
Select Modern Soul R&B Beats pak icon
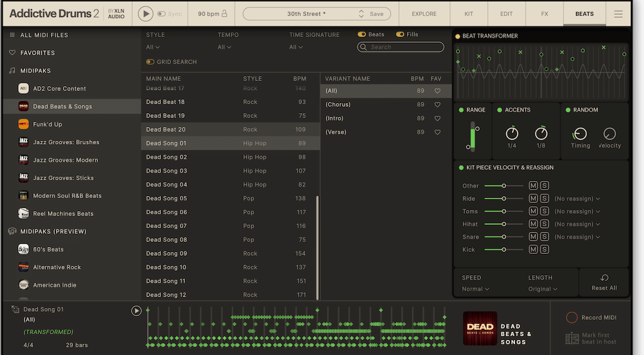(23, 195)
